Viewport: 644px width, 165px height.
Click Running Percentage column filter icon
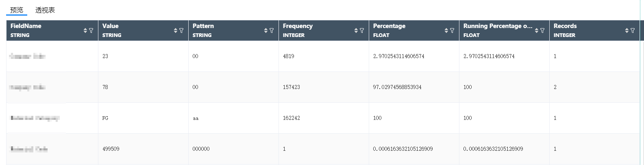tap(542, 30)
